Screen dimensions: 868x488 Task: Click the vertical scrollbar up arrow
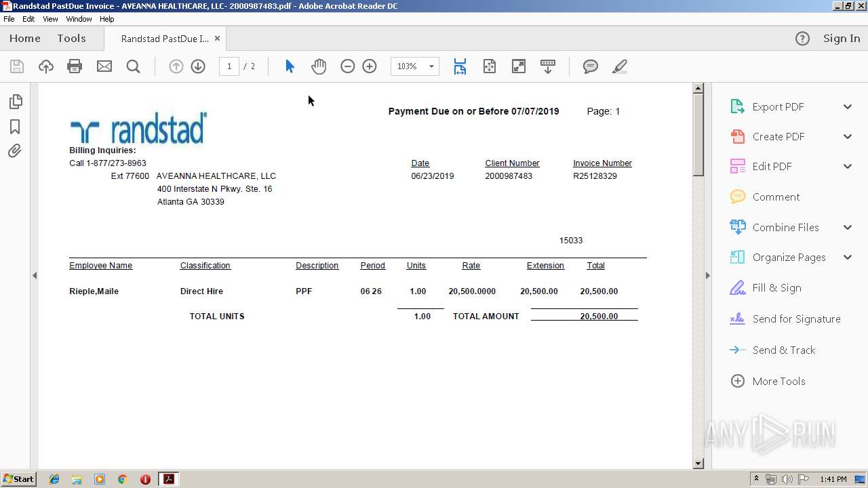[x=698, y=88]
